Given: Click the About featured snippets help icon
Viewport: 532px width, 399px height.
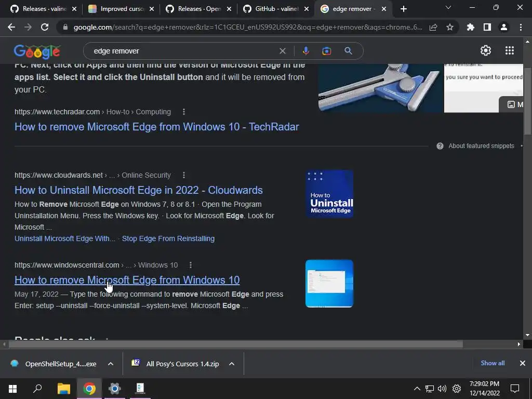Looking at the screenshot, I should coord(440,146).
